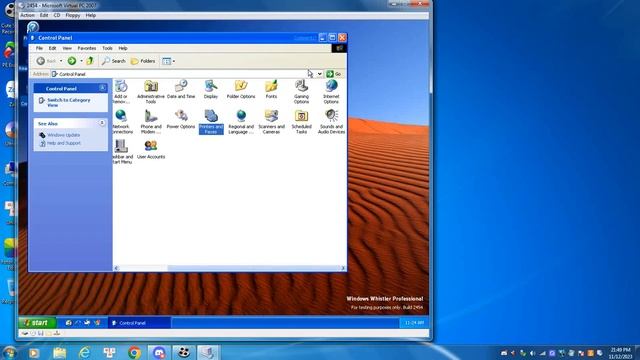640x360 pixels.
Task: Open View menu in Control Panel
Action: click(67, 48)
